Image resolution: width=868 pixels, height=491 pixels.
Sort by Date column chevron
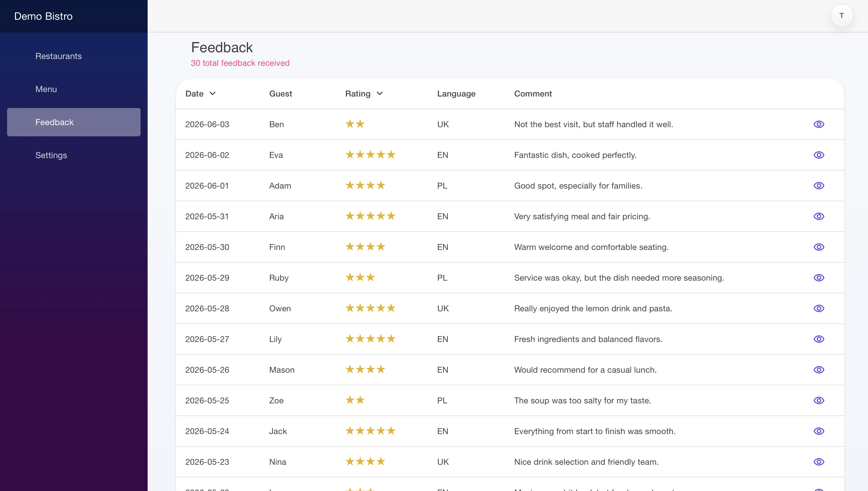pyautogui.click(x=213, y=94)
